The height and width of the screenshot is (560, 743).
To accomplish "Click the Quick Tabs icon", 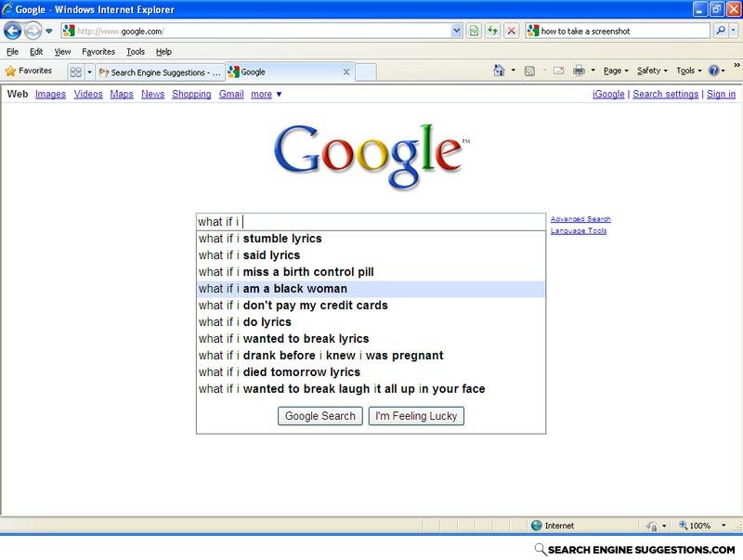I will pyautogui.click(x=76, y=72).
